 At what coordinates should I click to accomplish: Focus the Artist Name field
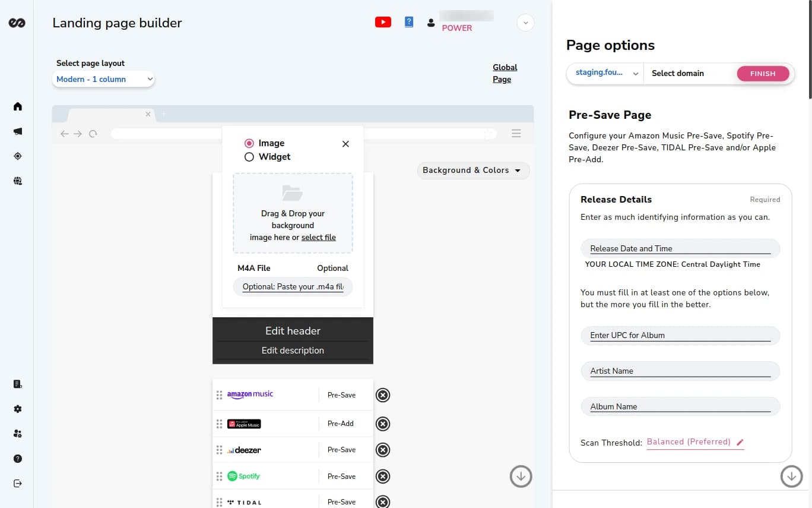click(680, 371)
